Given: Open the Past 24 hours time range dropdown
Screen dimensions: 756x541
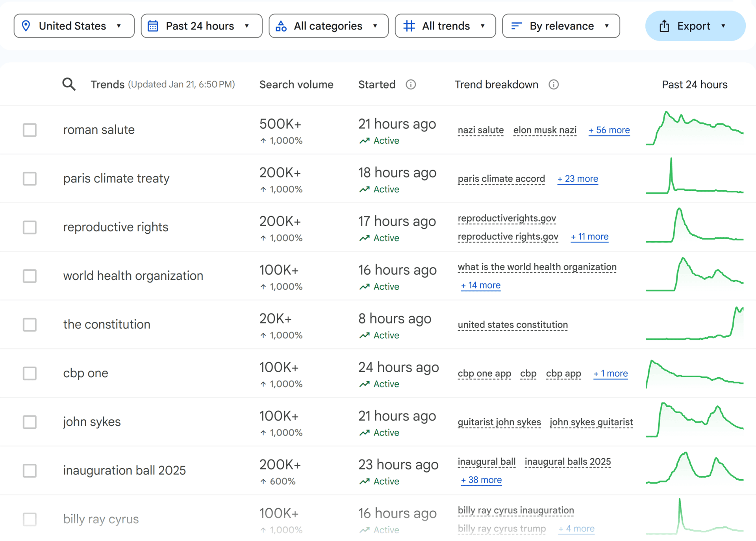Looking at the screenshot, I should (202, 26).
